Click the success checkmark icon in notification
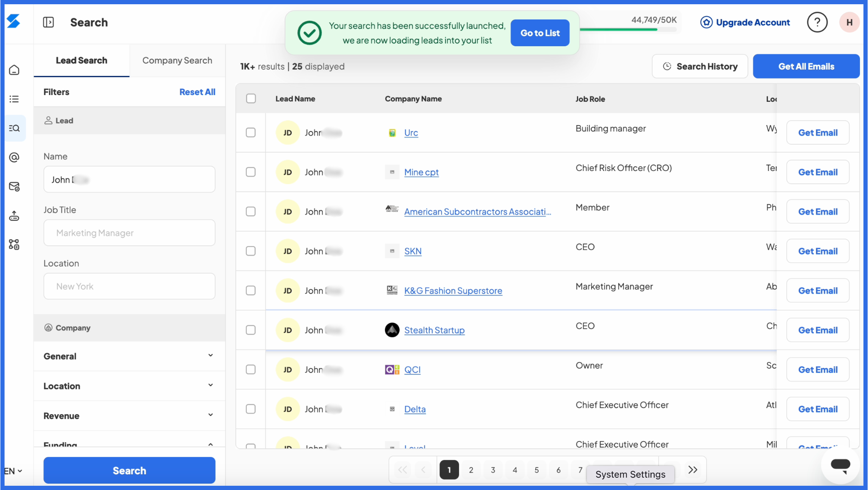Screen dimensions: 868x490 pyautogui.click(x=309, y=33)
